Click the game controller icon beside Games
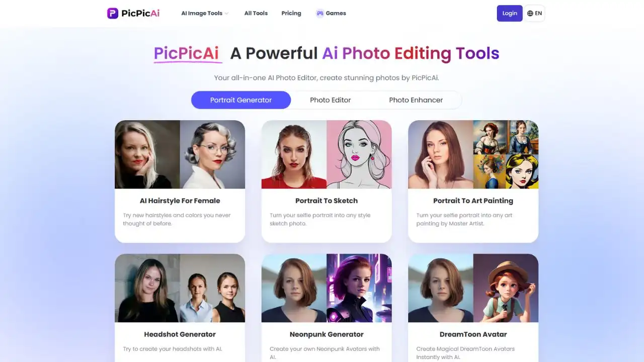This screenshot has width=644, height=362. point(320,14)
